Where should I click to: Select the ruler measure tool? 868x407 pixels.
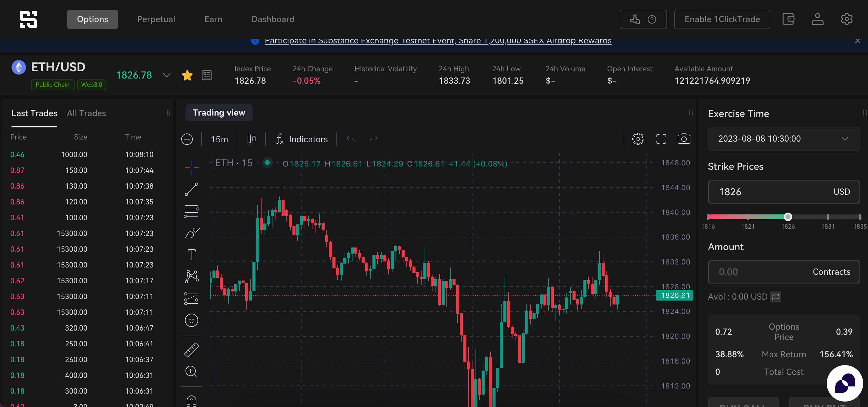192,350
